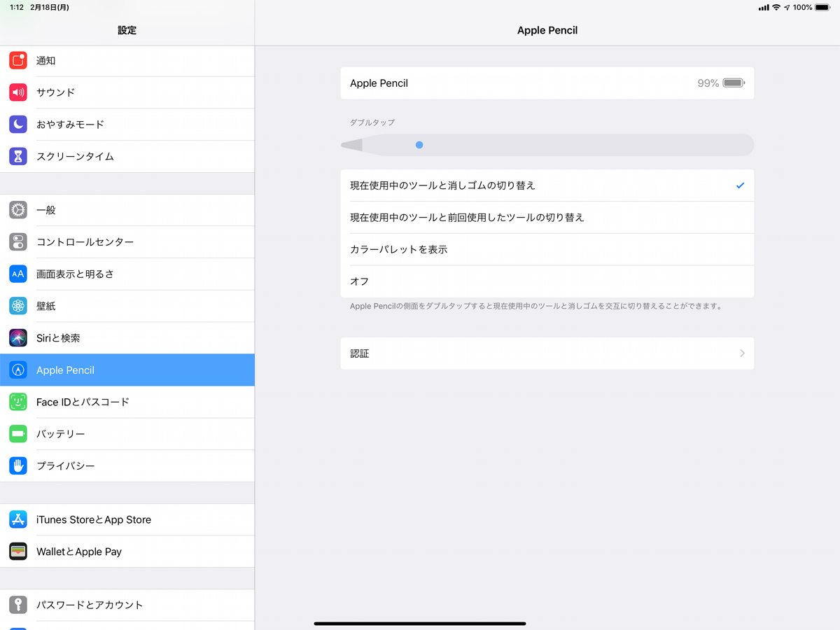The width and height of the screenshot is (840, 630).
Task: Tap the ダブルタップ section header
Action: click(372, 122)
